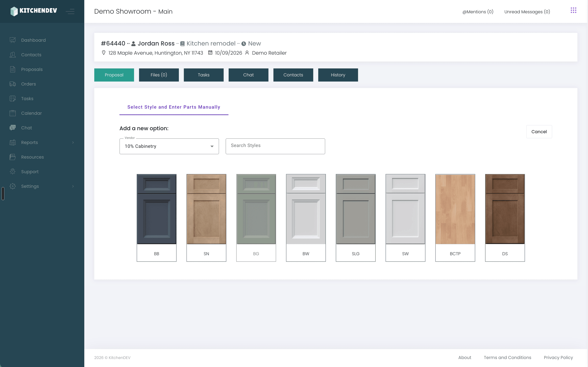Click the Support bug icon

click(x=13, y=171)
